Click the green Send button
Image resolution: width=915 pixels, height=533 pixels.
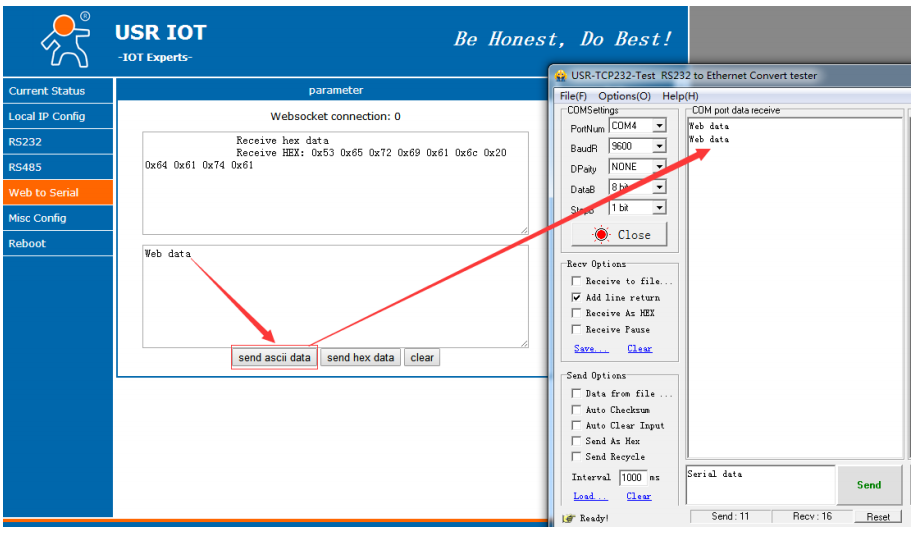pyautogui.click(x=869, y=485)
